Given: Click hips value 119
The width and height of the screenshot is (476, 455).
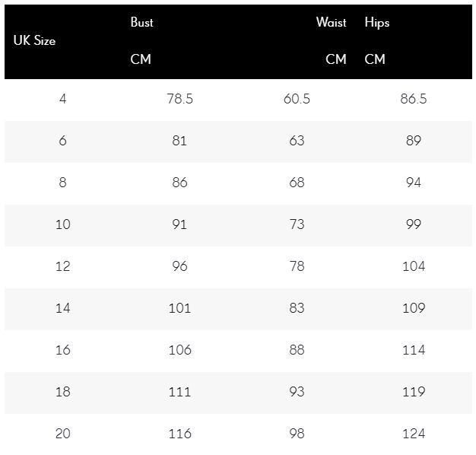Looking at the screenshot, I should point(414,392).
